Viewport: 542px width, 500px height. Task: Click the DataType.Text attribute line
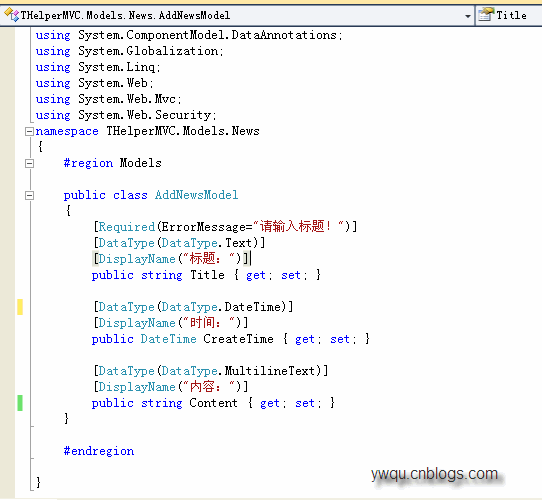point(179,243)
